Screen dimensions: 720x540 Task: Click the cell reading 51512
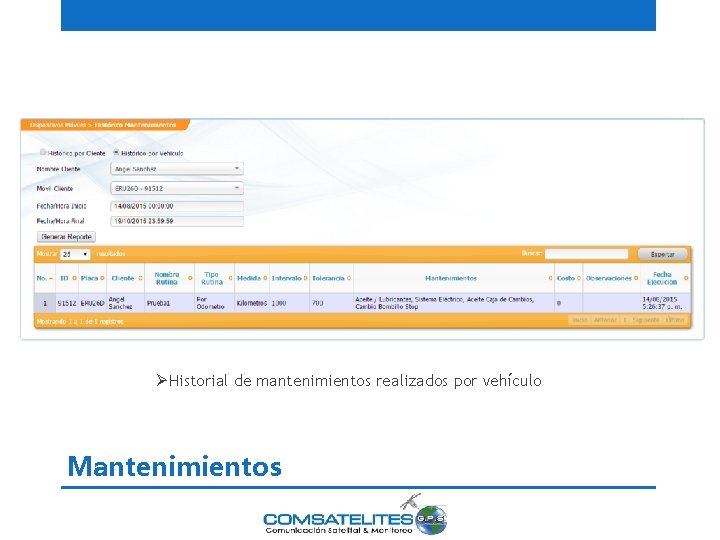pos(67,303)
